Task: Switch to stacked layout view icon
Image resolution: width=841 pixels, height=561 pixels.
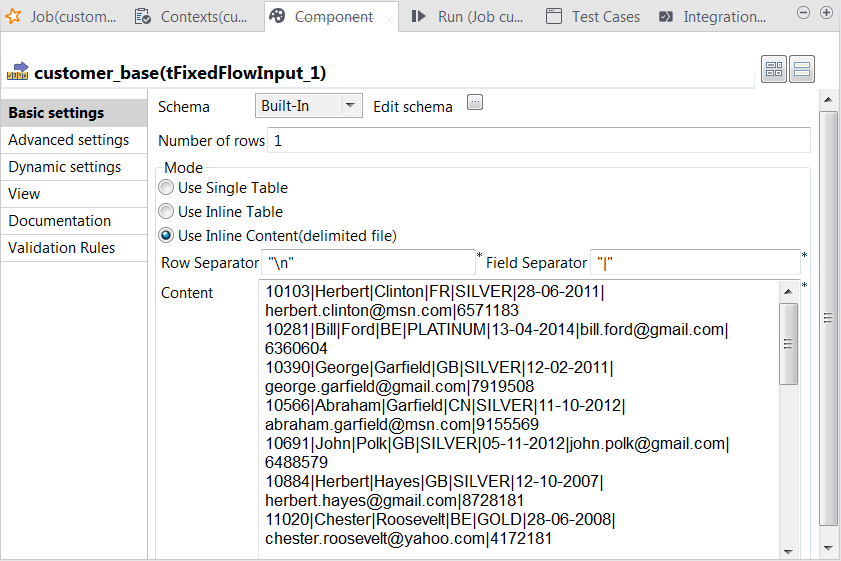Action: [x=802, y=69]
